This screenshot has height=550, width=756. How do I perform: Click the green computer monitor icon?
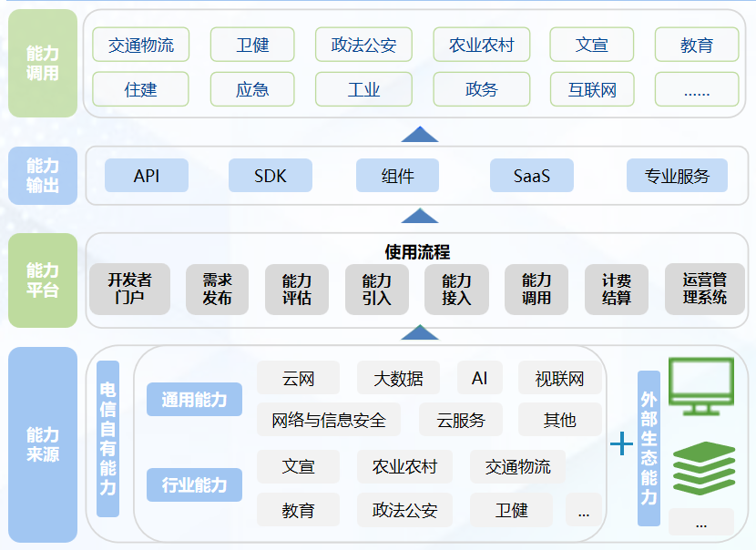click(x=700, y=387)
